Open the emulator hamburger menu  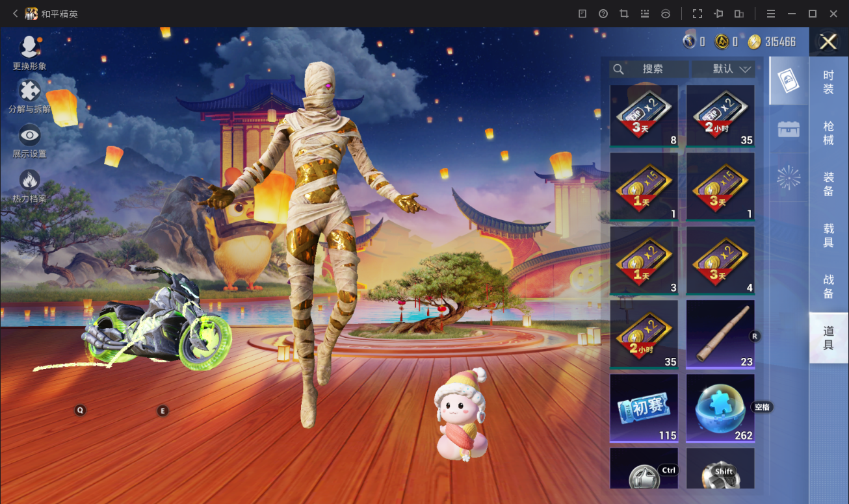coord(770,14)
